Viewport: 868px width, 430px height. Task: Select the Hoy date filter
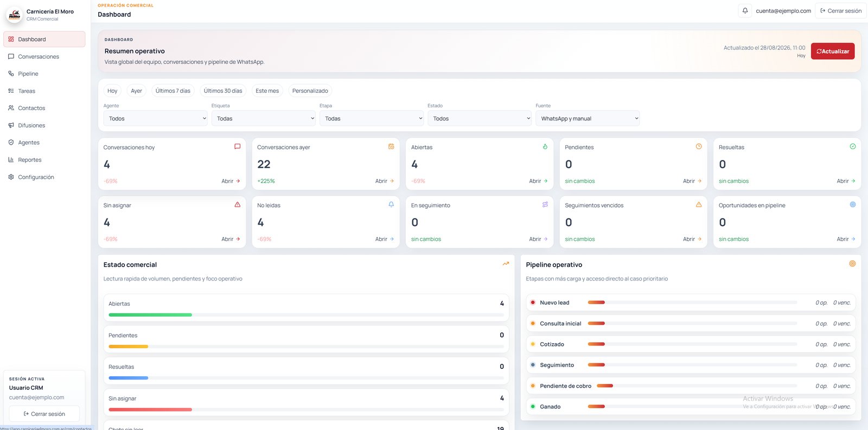point(112,91)
